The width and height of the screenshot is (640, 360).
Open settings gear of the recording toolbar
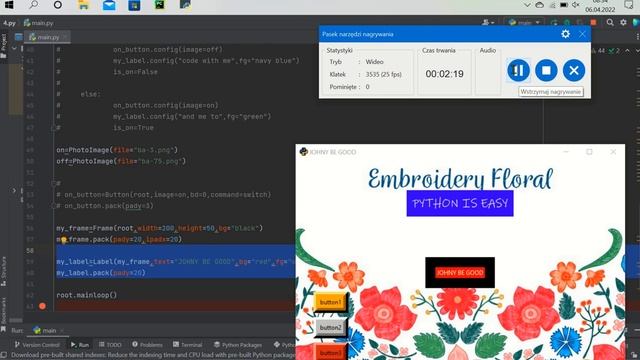pyautogui.click(x=565, y=34)
